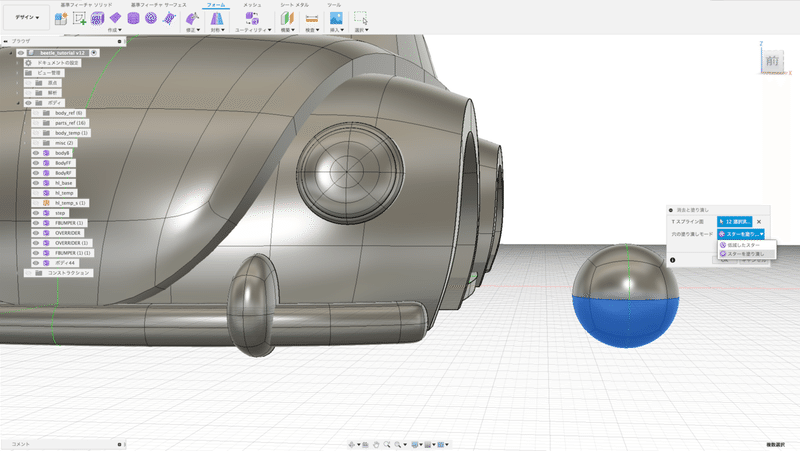Hide the body8 body
This screenshot has height=451, width=800.
35,152
